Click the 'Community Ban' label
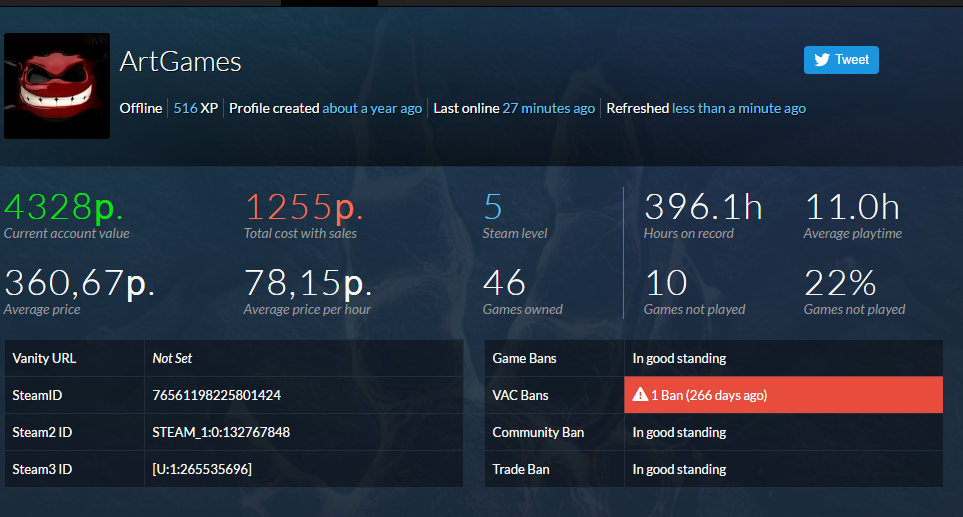The height and width of the screenshot is (517, 963). point(538,432)
